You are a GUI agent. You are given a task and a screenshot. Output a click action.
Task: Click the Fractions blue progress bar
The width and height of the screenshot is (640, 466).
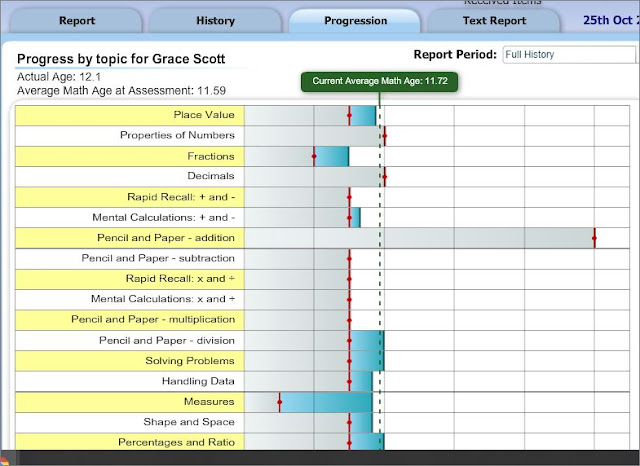(331, 157)
